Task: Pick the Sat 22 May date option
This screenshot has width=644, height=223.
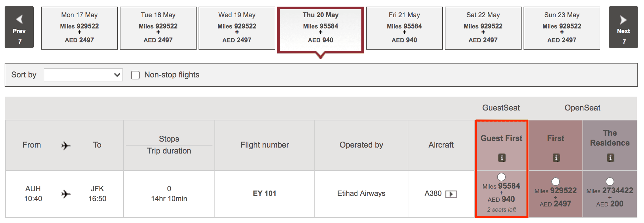Action: pyautogui.click(x=483, y=28)
